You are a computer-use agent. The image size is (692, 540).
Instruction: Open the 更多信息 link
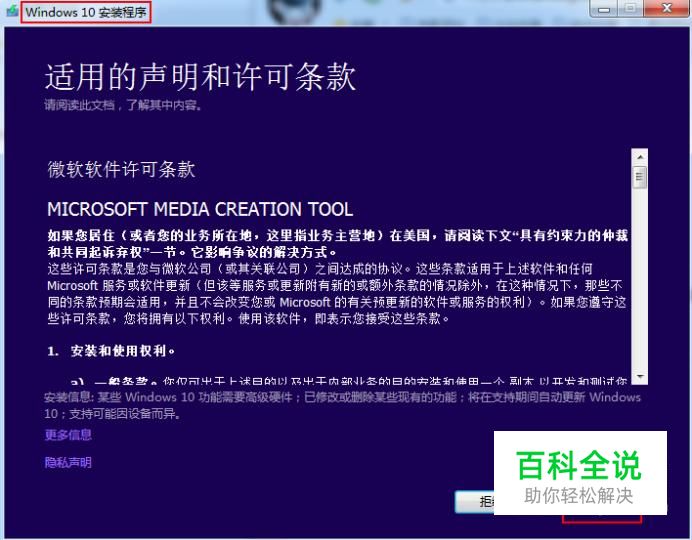click(x=68, y=435)
